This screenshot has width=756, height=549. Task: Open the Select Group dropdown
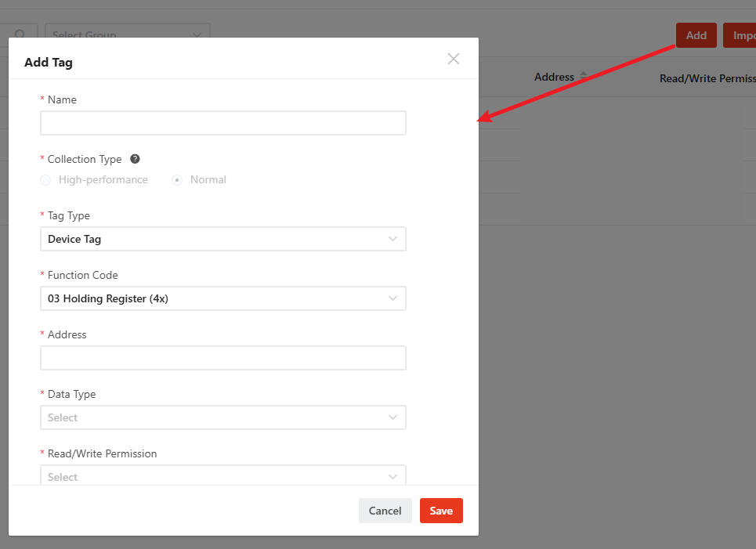point(128,35)
